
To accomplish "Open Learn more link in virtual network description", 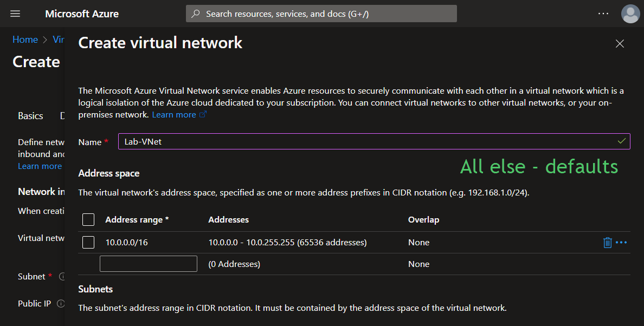I will coord(174,115).
